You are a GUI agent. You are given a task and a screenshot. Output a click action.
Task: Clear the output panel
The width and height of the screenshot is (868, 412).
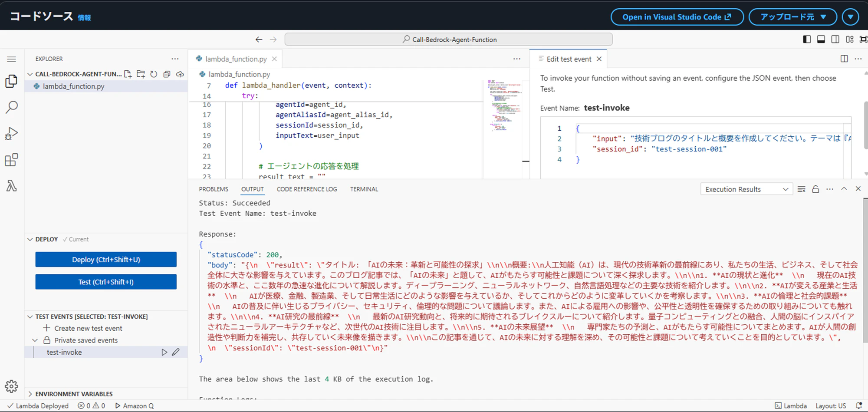802,189
